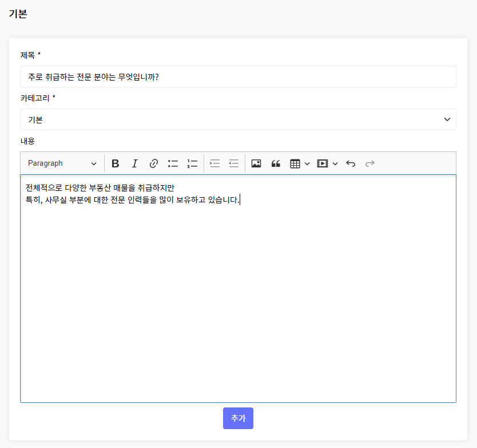The height and width of the screenshot is (448, 477).
Task: Apply italic formatting to text
Action: (134, 163)
